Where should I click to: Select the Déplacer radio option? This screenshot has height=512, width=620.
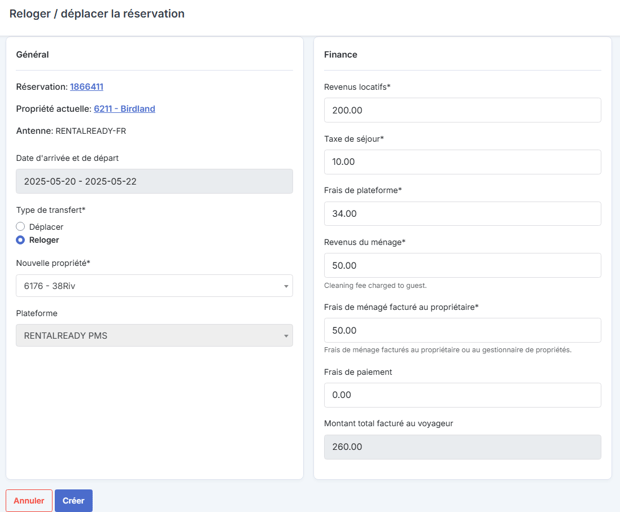tap(20, 227)
